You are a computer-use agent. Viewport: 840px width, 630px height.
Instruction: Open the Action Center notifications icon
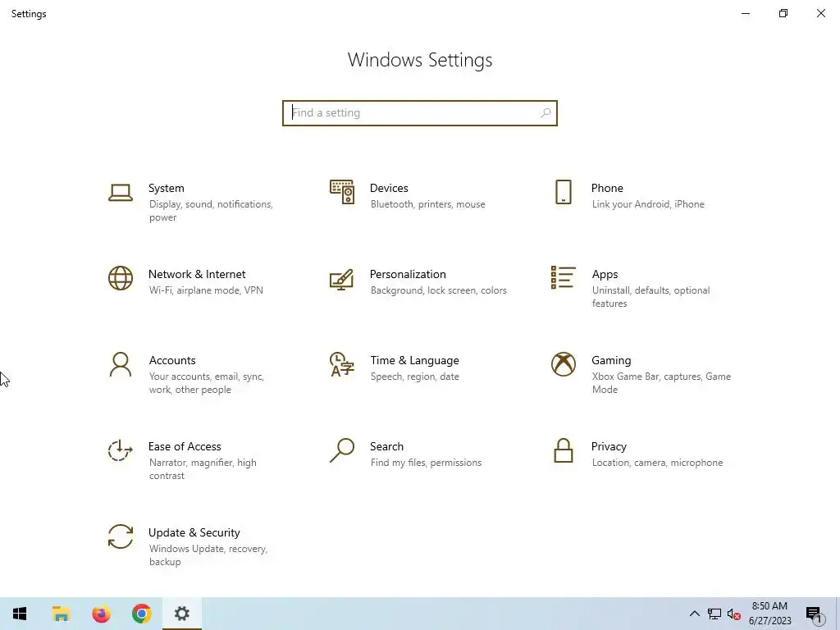tap(815, 614)
